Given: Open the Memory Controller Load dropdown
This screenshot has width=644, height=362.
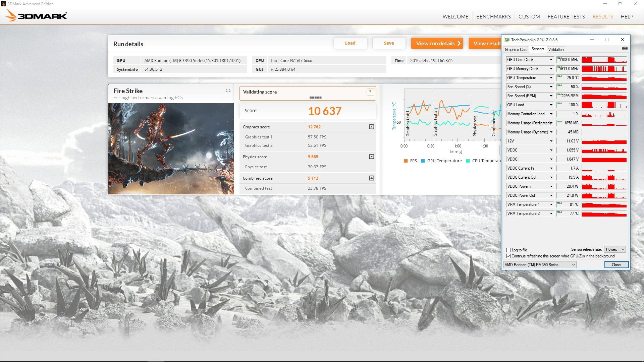Looking at the screenshot, I should pos(551,114).
